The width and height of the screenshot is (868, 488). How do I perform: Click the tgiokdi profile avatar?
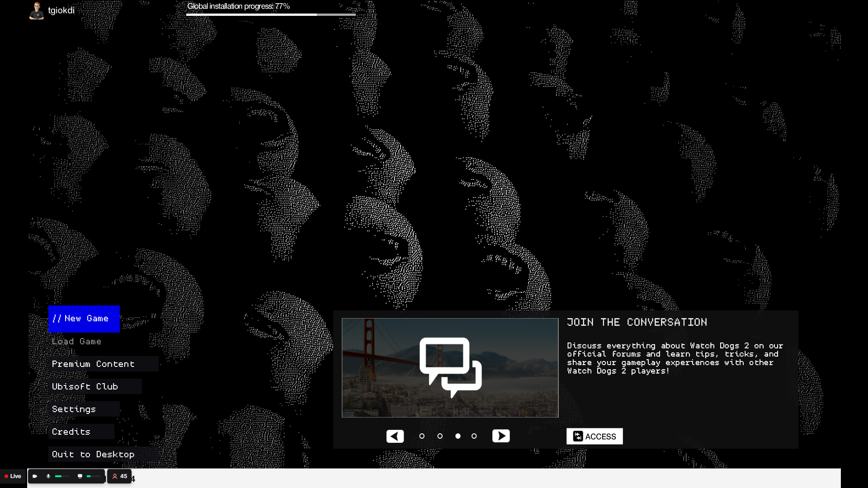37,11
